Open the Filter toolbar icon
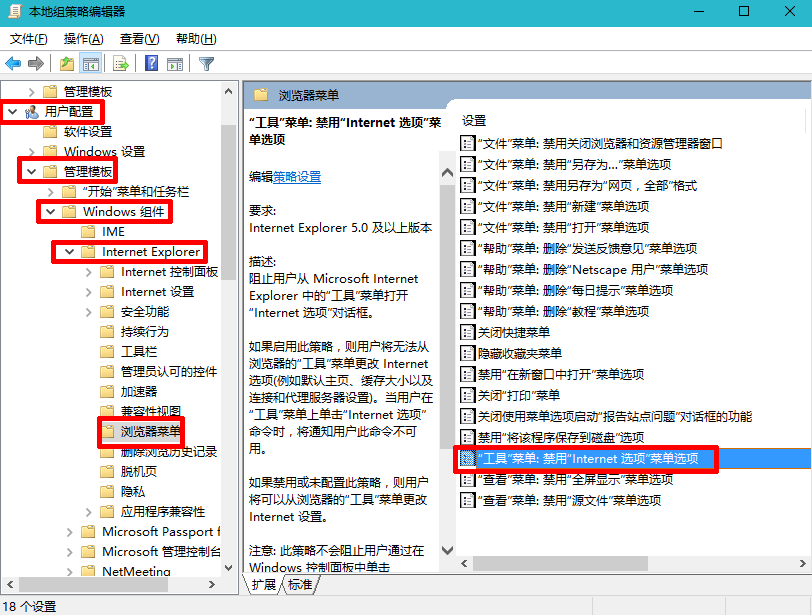 (x=205, y=62)
